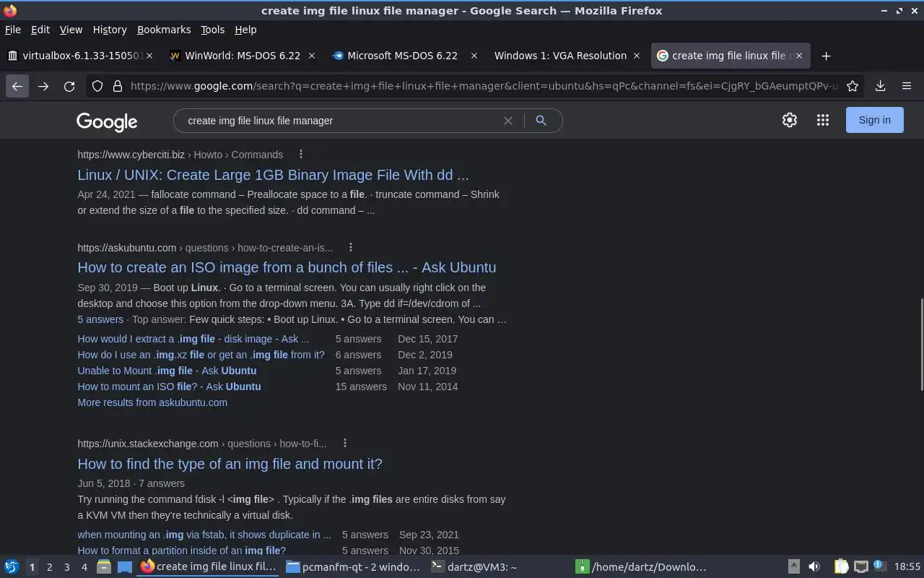Open update notifier tray icon
924x578 pixels.
click(x=879, y=566)
